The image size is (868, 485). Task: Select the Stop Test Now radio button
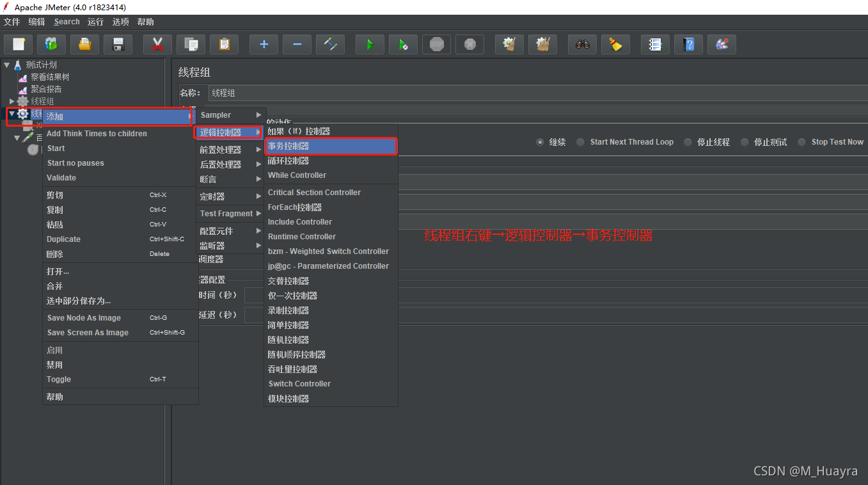(x=802, y=142)
